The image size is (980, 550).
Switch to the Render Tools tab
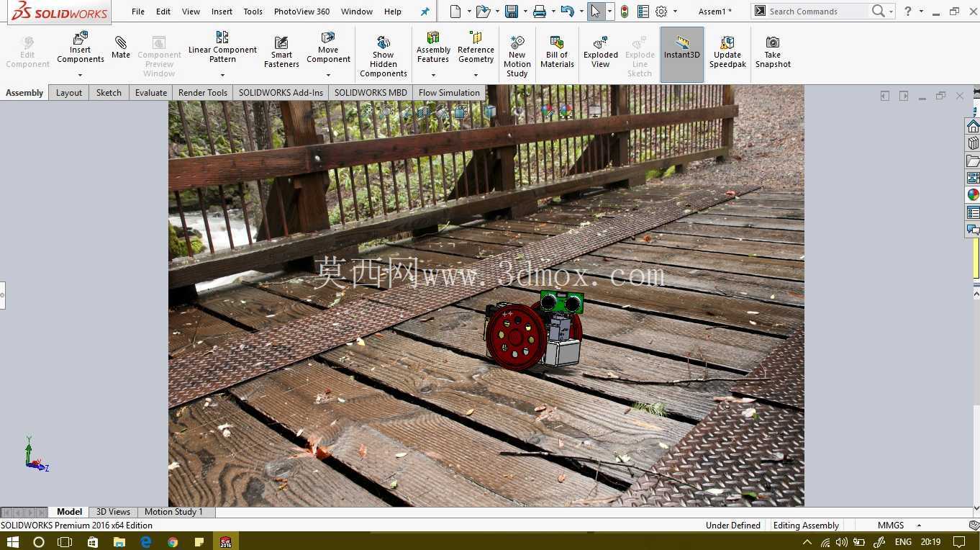[203, 93]
